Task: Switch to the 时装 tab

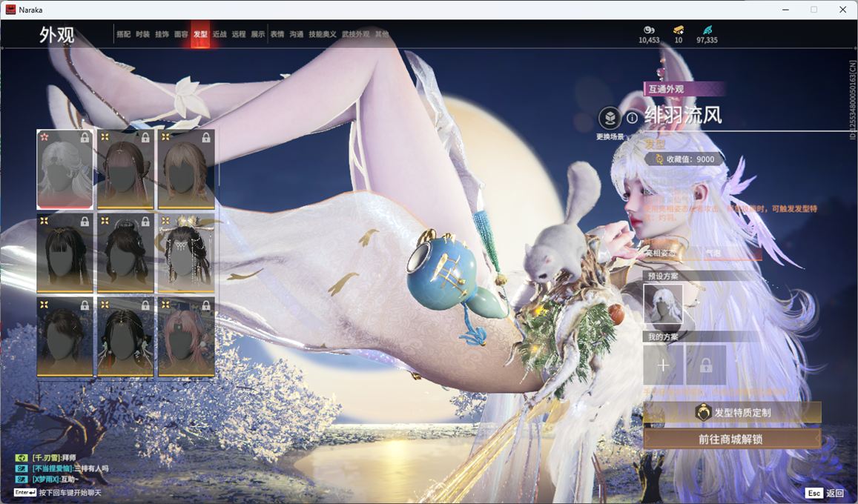Action: point(143,34)
